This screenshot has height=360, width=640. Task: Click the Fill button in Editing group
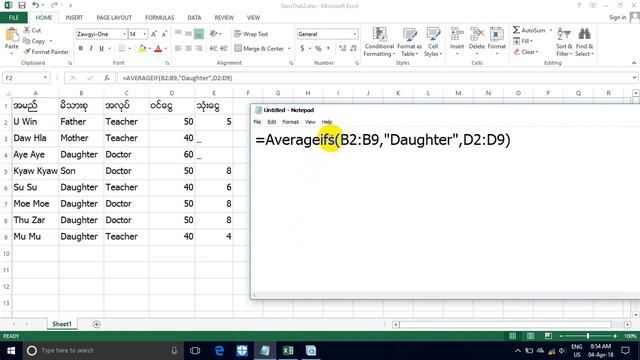click(x=523, y=41)
